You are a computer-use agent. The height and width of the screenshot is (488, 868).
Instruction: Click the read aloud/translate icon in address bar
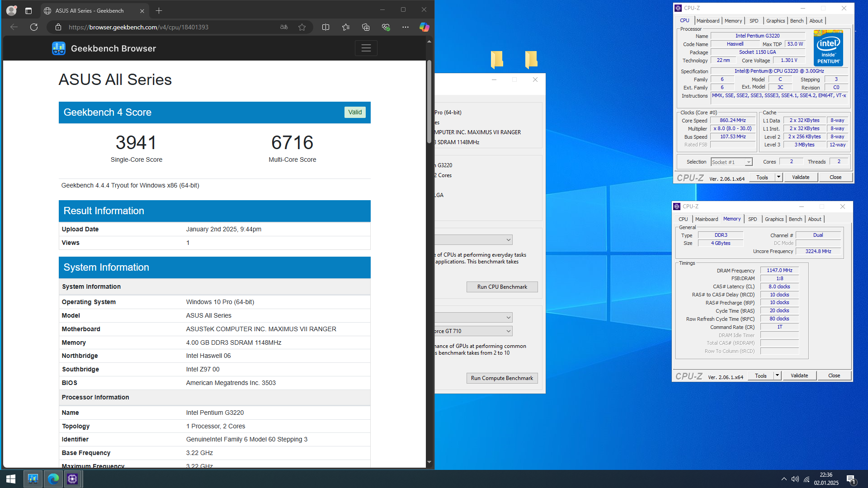point(284,27)
